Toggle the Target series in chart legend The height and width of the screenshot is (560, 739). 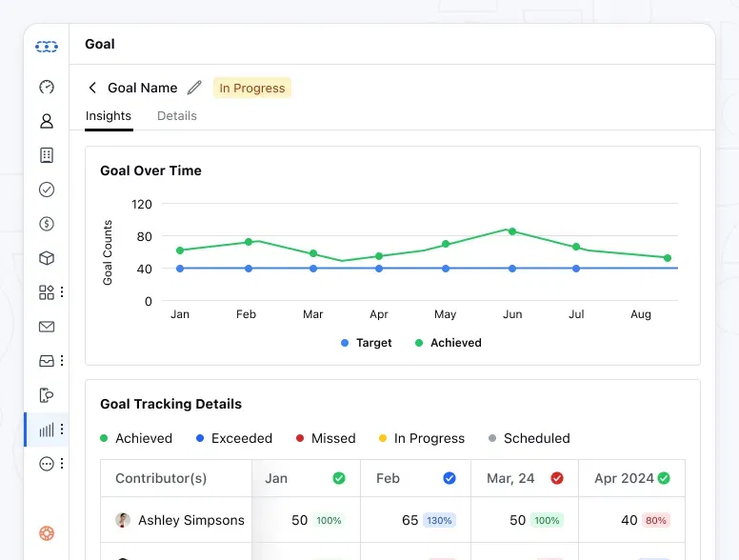click(367, 343)
